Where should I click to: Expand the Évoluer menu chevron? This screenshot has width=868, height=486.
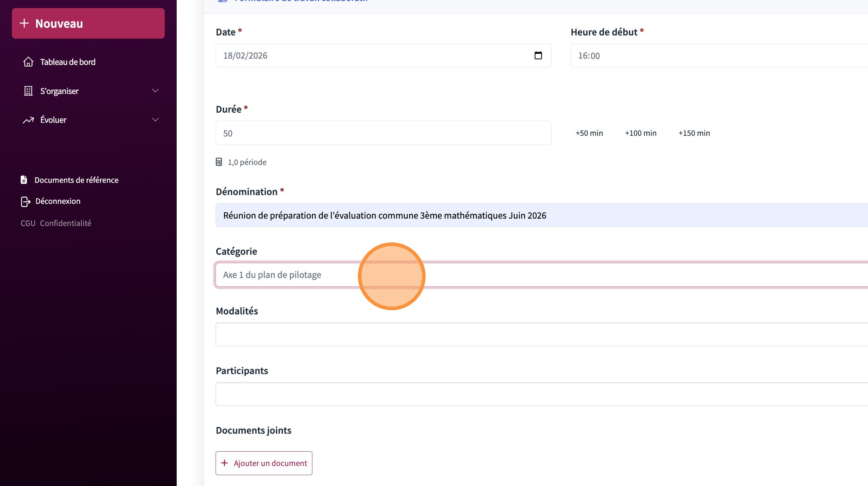(x=155, y=120)
